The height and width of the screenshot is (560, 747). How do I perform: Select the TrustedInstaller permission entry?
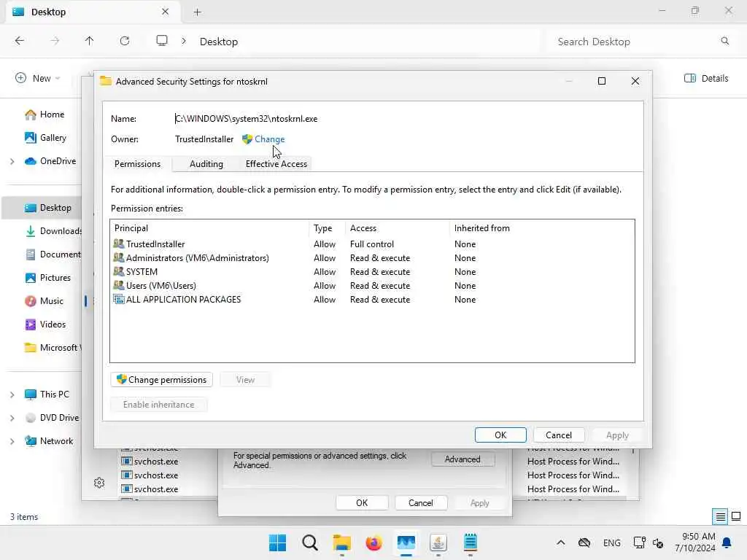371,244
